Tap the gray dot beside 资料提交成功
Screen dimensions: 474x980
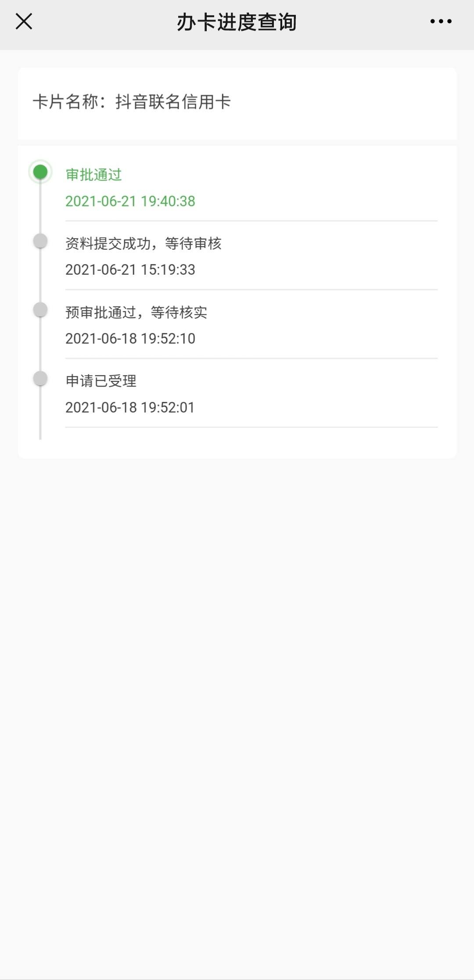[40, 241]
